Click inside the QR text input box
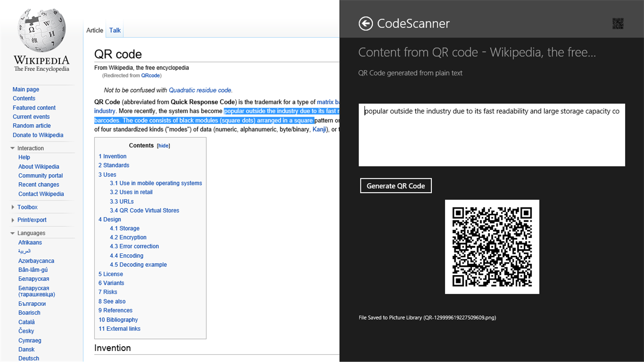644x362 pixels. click(492, 134)
